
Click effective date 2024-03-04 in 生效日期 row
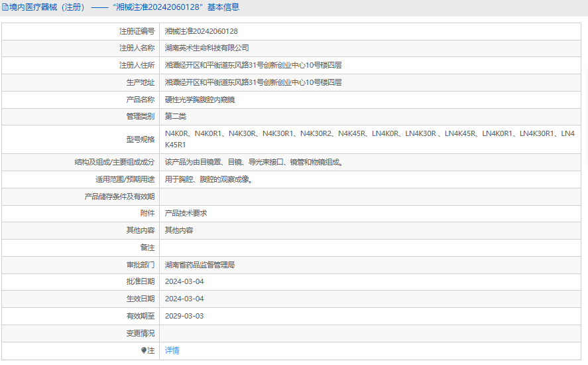[184, 299]
